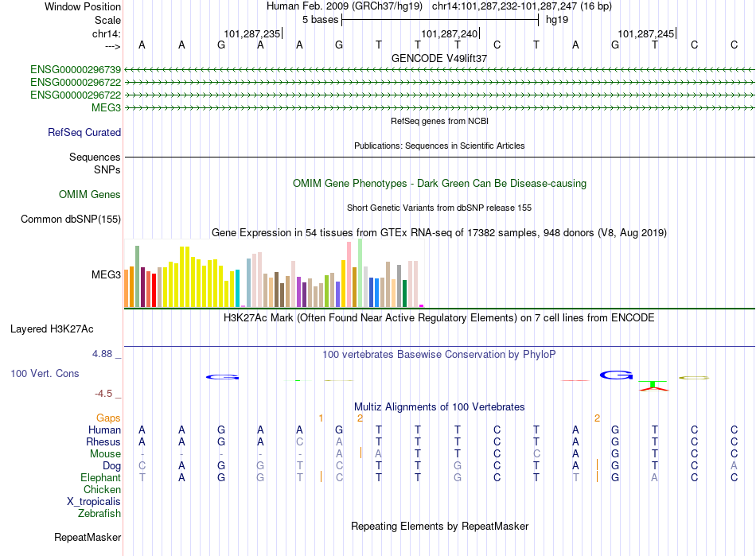Viewport: 756px width, 556px height.
Task: Click the -4.5 PhyloP lower scale value
Action: point(103,394)
